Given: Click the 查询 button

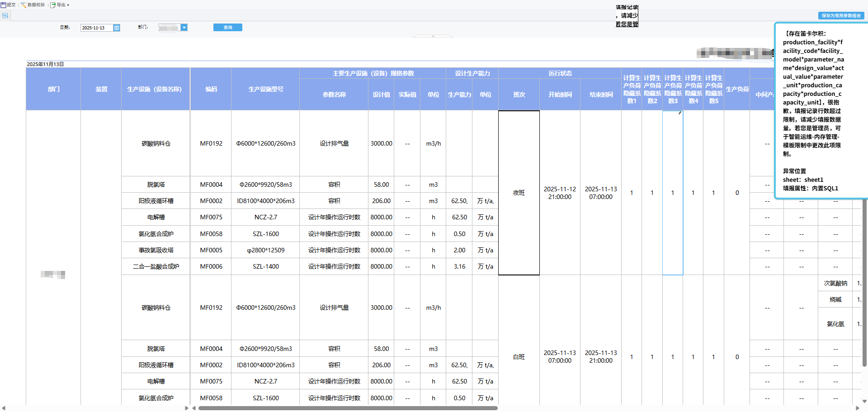Looking at the screenshot, I should 227,28.
